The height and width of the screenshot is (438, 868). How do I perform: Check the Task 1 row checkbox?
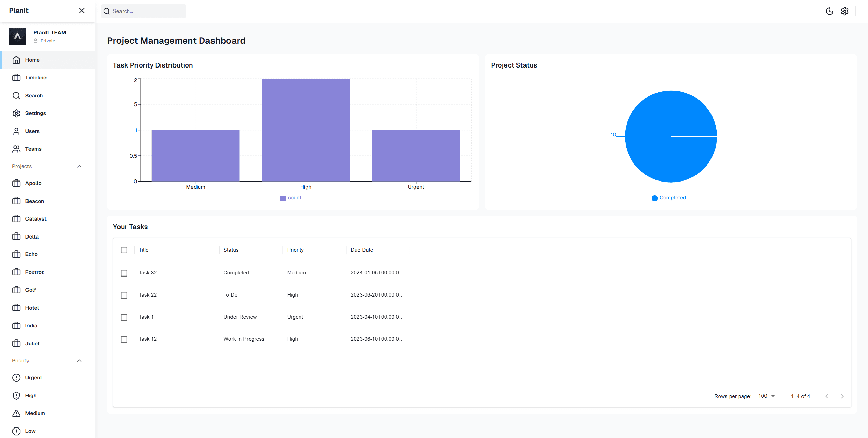tap(124, 317)
